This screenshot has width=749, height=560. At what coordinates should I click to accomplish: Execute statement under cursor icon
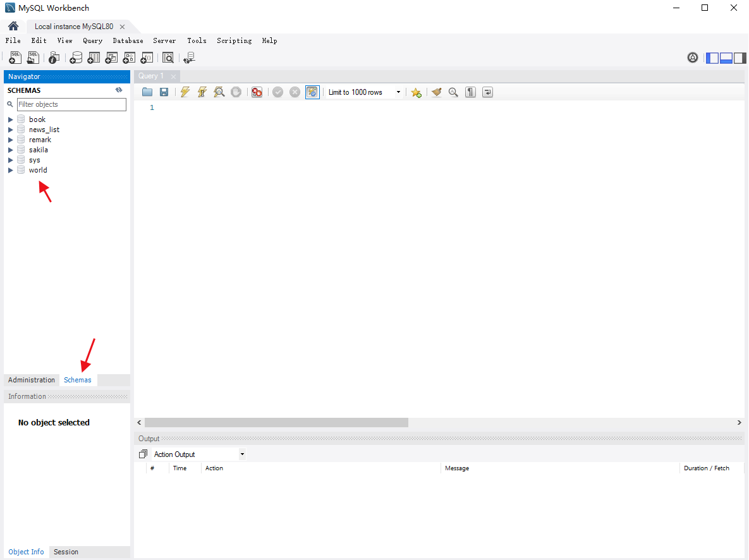coord(202,92)
